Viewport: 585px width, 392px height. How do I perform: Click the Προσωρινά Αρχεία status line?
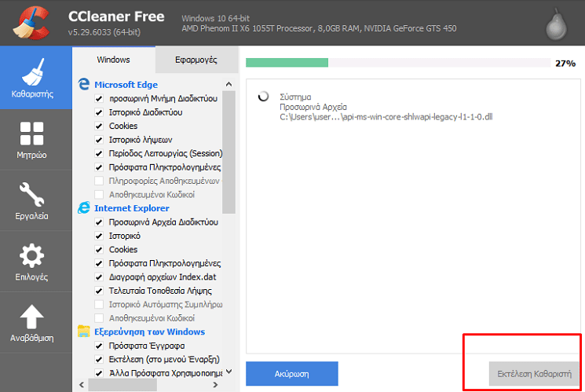(313, 107)
